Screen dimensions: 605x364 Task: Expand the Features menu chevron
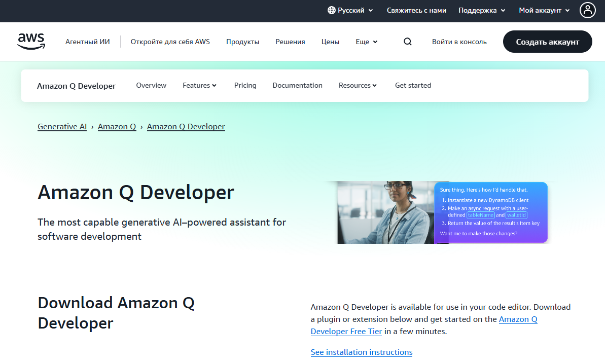(214, 85)
